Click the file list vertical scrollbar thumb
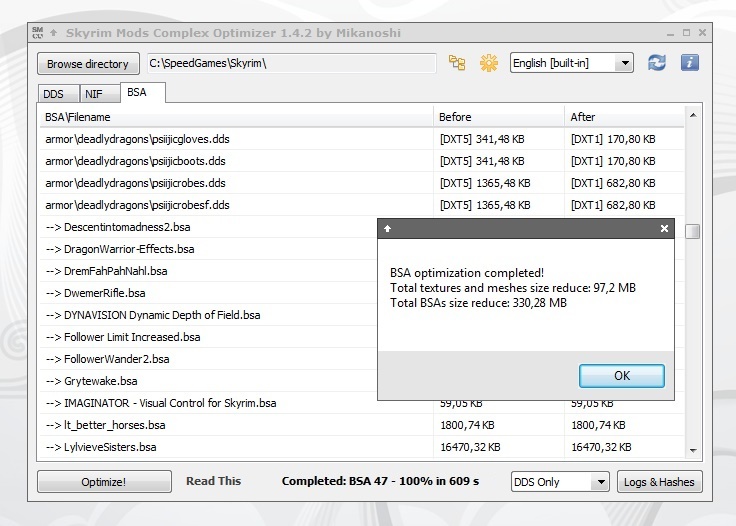736x526 pixels. 692,231
